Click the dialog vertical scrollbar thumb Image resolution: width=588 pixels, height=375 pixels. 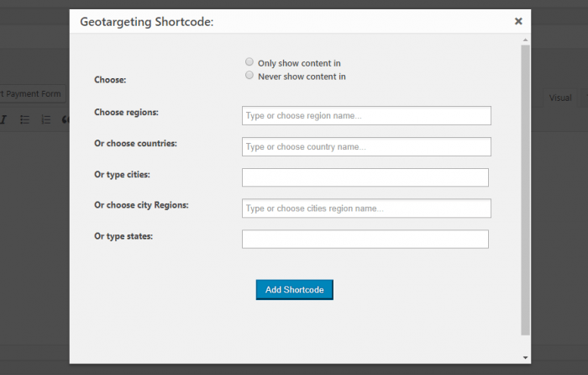coord(525,190)
